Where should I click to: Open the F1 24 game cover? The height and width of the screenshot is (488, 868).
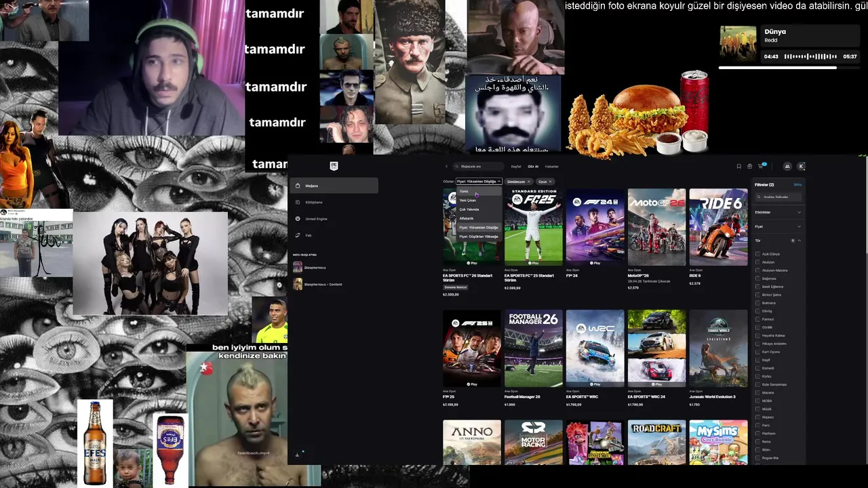point(595,226)
